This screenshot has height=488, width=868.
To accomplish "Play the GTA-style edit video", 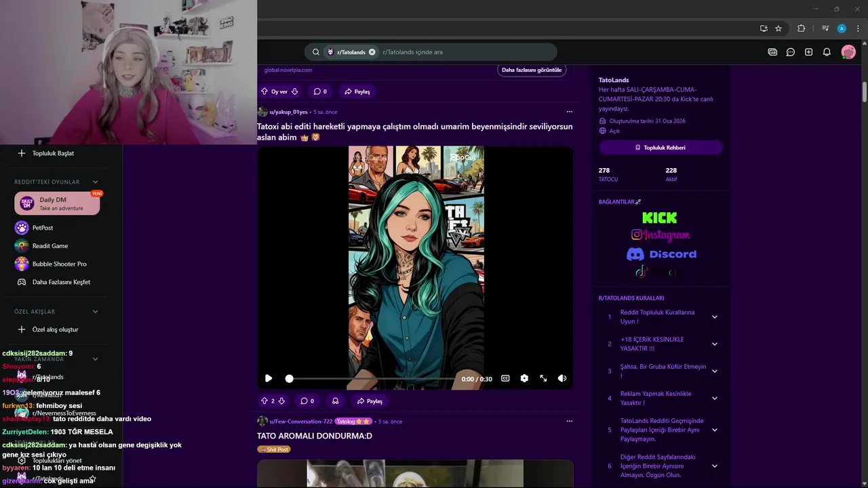I will point(269,378).
